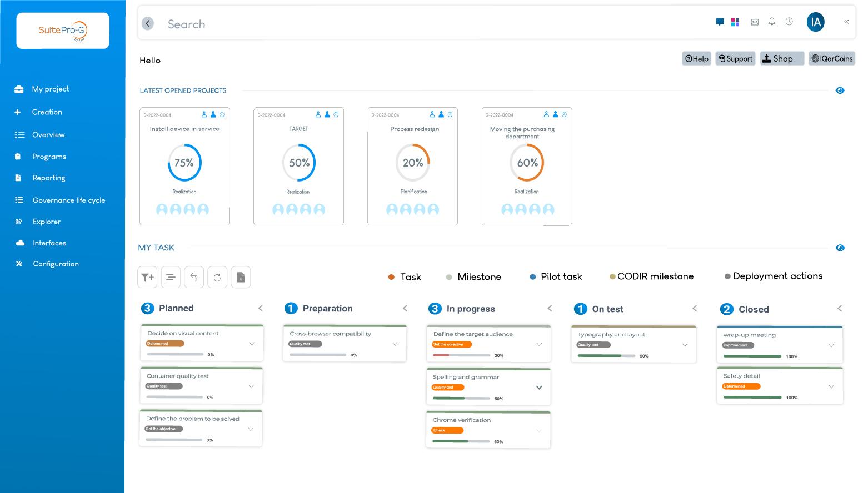The height and width of the screenshot is (493, 868).
Task: Open the Overview menu item
Action: (48, 135)
